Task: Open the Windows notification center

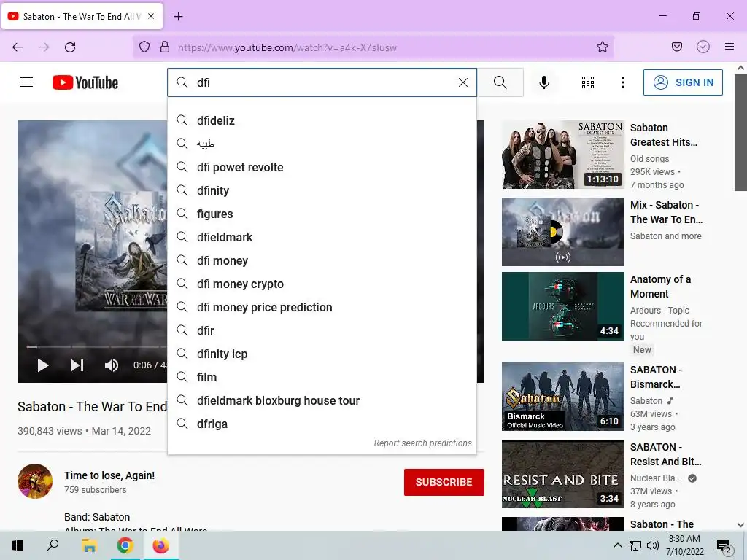Action: click(724, 545)
